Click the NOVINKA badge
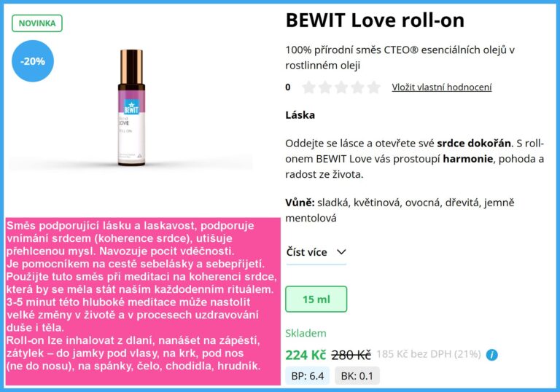Image resolution: width=560 pixels, height=392 pixels. coord(37,23)
